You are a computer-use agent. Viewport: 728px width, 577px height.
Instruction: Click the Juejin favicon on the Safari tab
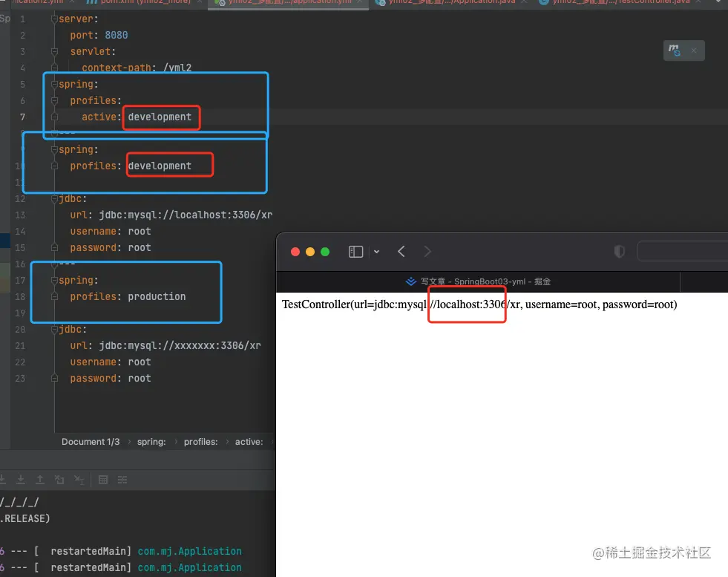tap(411, 281)
